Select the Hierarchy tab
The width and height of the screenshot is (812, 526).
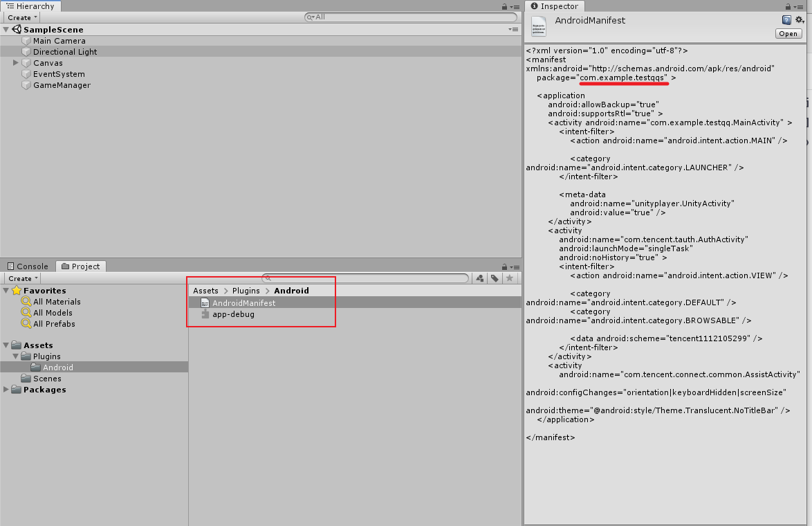(30, 6)
